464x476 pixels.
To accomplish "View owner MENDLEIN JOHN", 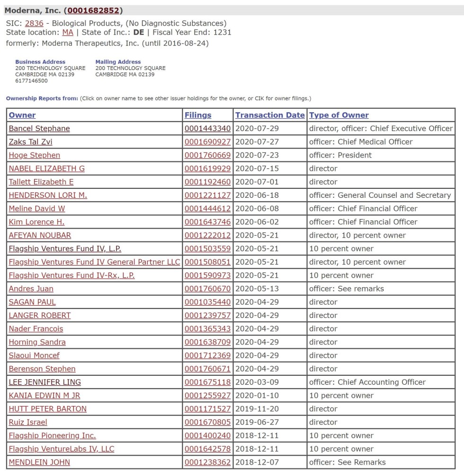I will point(39,462).
